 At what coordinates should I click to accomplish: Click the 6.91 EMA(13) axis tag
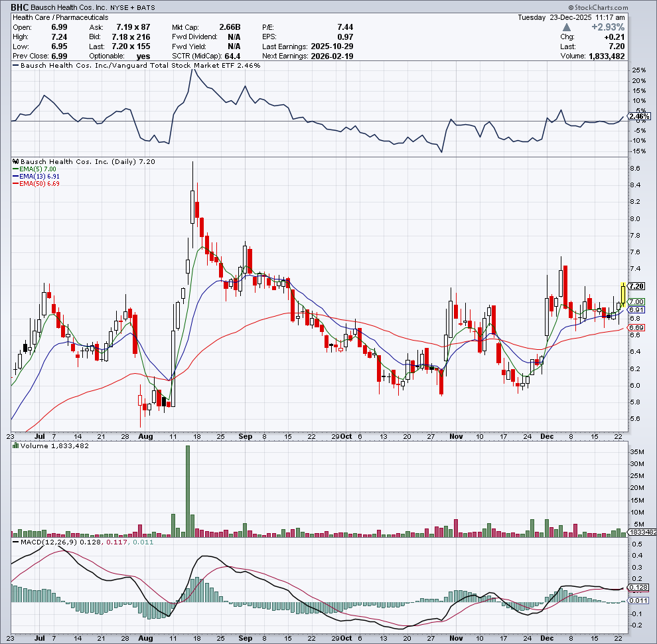point(636,310)
